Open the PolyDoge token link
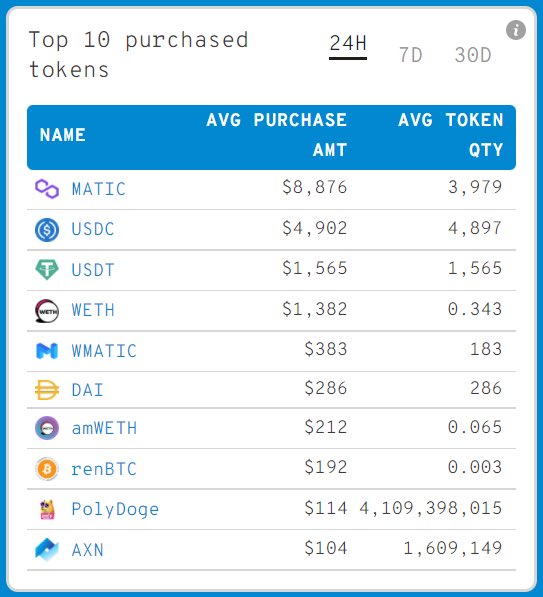This screenshot has height=597, width=543. pyautogui.click(x=115, y=509)
